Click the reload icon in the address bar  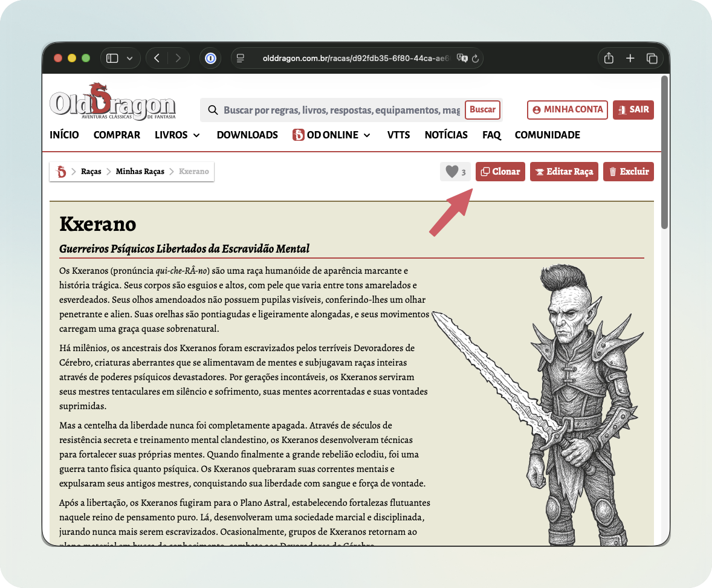(476, 58)
